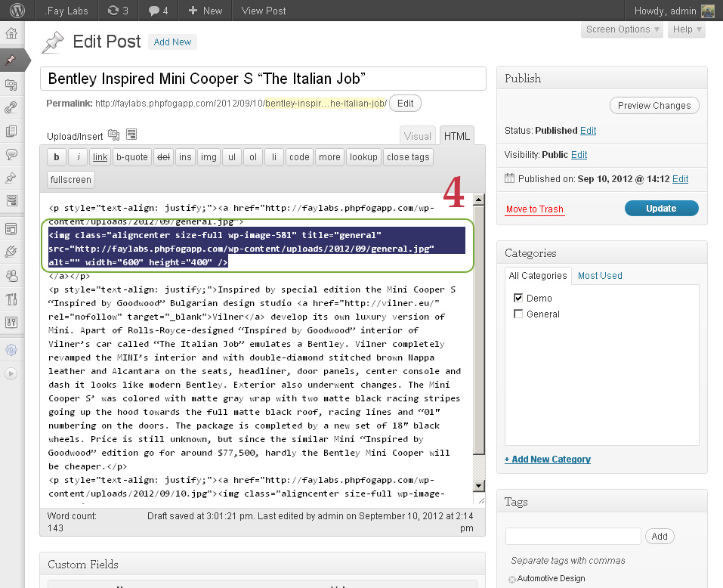Insert unordered list with ul button
Screen dimensions: 723x588
pos(232,157)
